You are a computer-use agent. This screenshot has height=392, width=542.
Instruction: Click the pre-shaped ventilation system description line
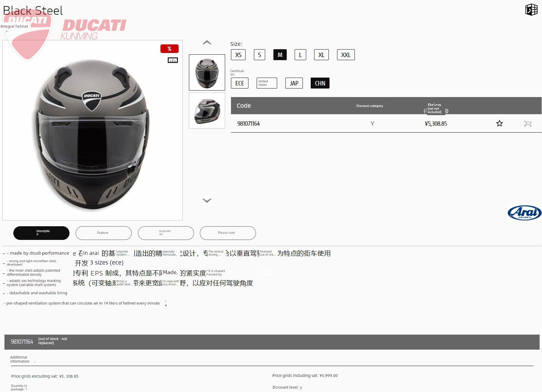(x=82, y=303)
